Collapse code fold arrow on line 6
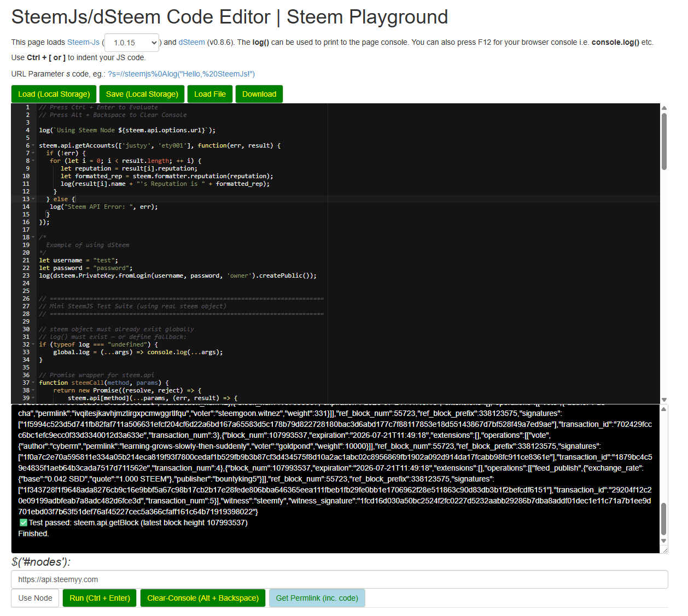Screen dimensions: 688x616 click(x=33, y=146)
